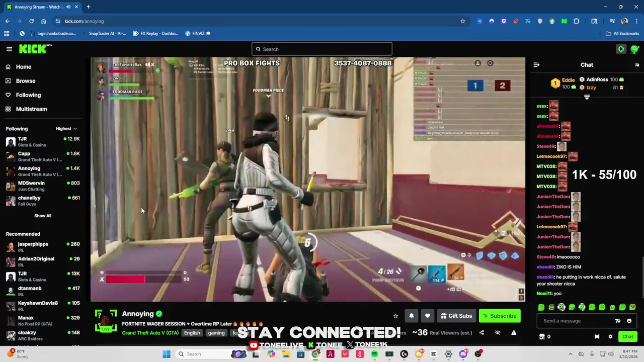Open Windows Start menu
This screenshot has height=362, width=644.
tap(167, 354)
